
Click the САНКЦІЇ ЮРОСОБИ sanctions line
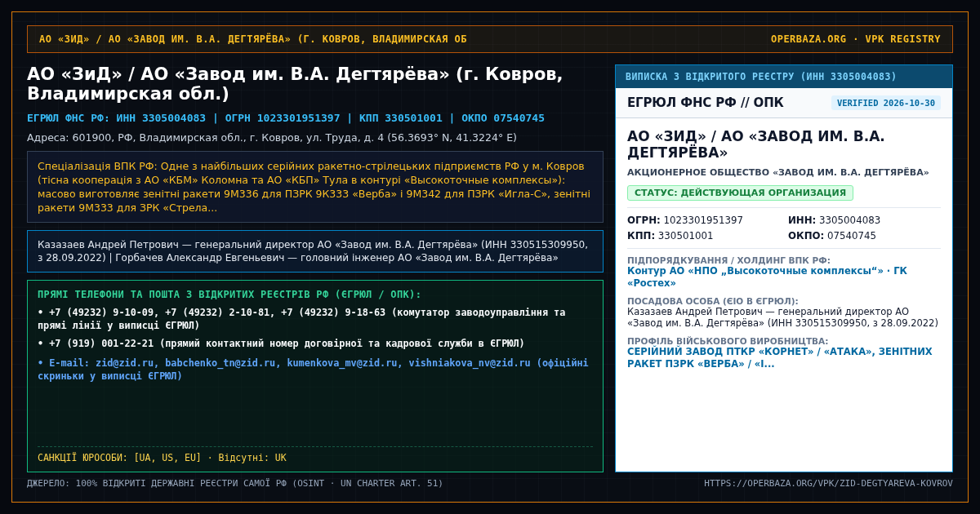(162, 458)
